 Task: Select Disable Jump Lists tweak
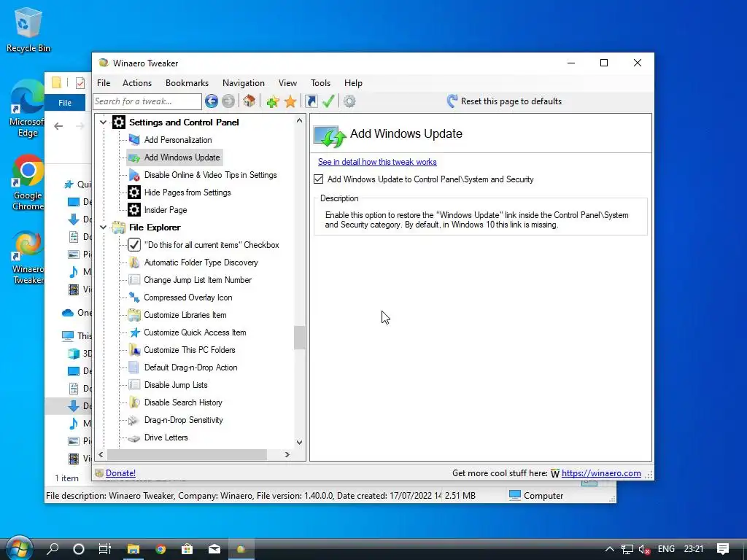[176, 385]
